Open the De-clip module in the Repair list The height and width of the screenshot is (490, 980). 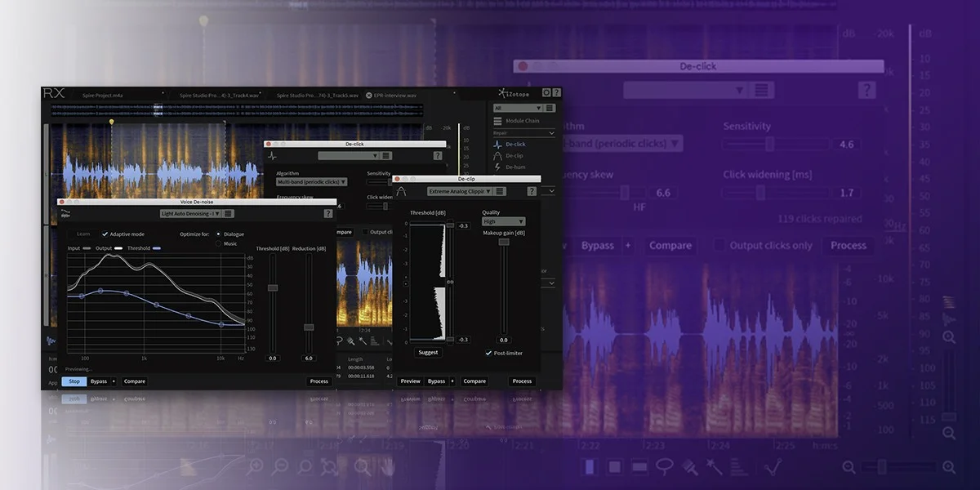508,156
